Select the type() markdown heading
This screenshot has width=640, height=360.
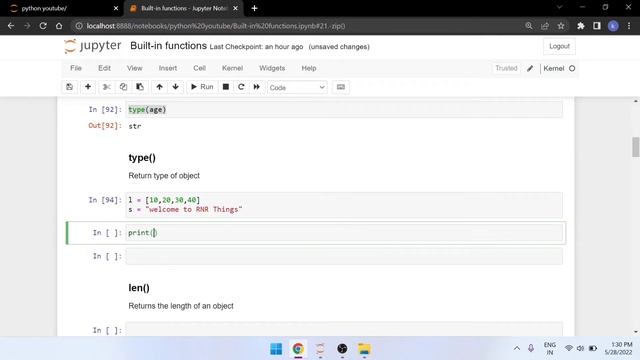pos(142,158)
